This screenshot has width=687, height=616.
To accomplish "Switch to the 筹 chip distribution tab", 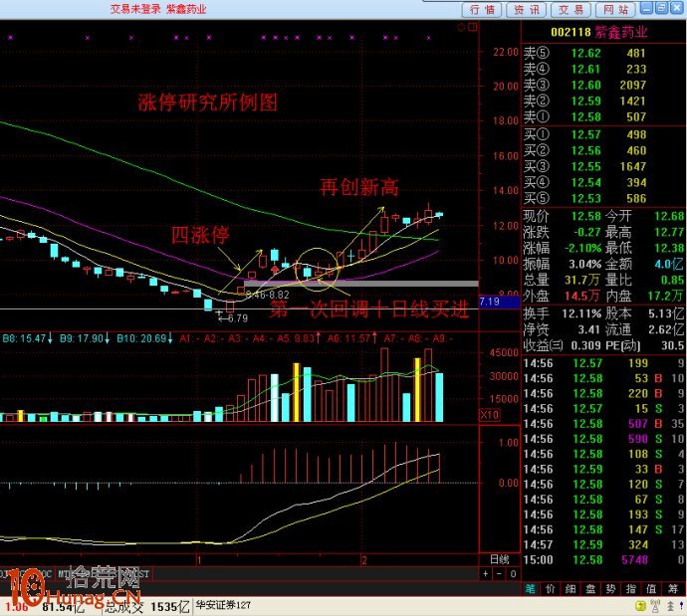I will click(x=672, y=589).
